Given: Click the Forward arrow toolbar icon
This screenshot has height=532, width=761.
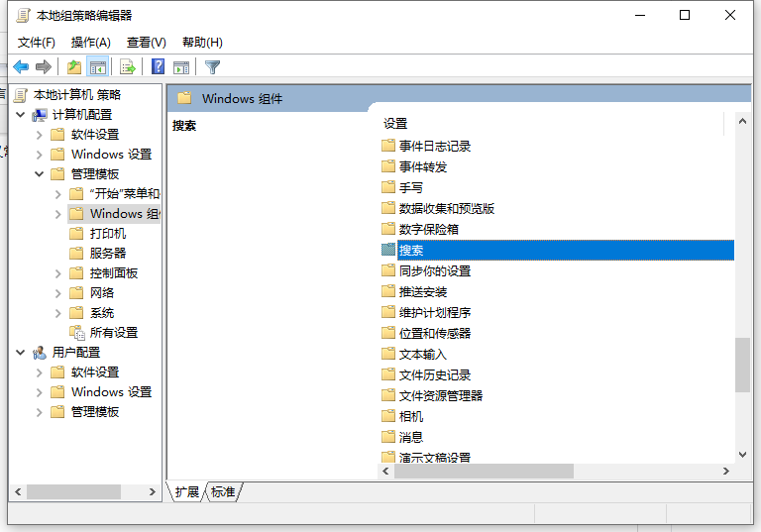Looking at the screenshot, I should [x=44, y=67].
